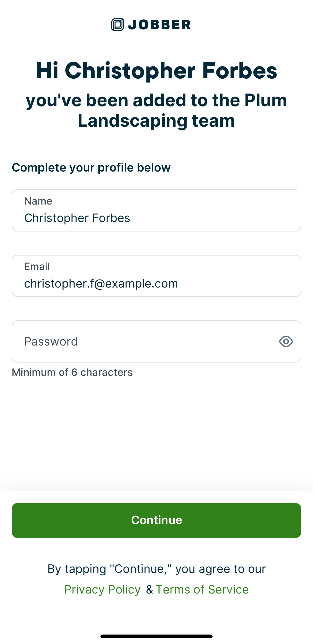Open the Terms of Service link
The width and height of the screenshot is (313, 644).
click(202, 589)
